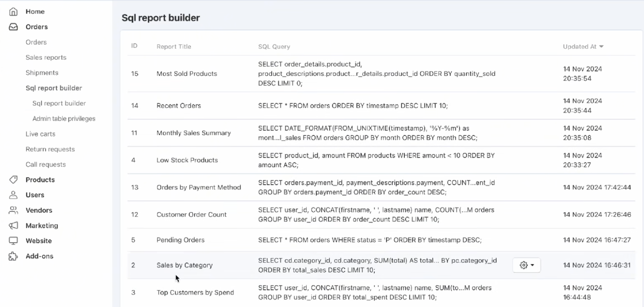Open Live carts page
Image resolution: width=644 pixels, height=307 pixels.
40,134
